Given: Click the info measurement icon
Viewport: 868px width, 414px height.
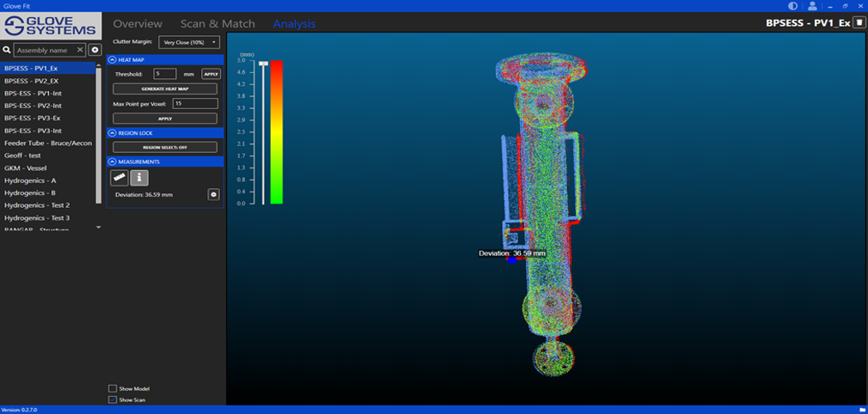Looking at the screenshot, I should click(139, 177).
